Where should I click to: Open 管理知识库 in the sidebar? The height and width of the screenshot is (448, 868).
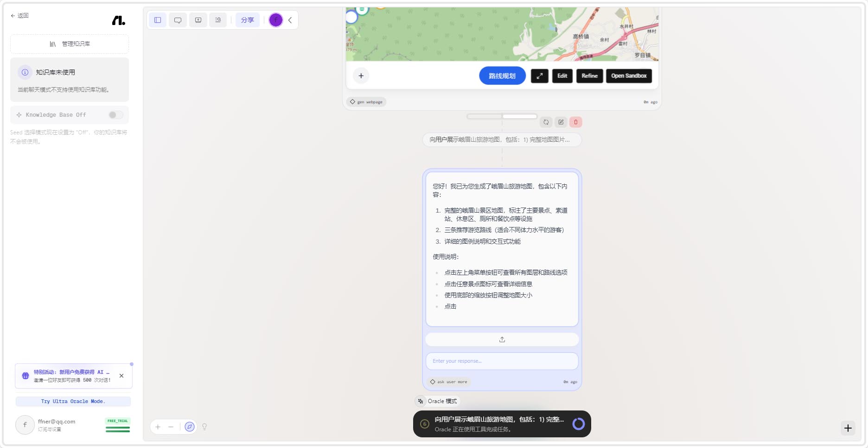coord(70,44)
